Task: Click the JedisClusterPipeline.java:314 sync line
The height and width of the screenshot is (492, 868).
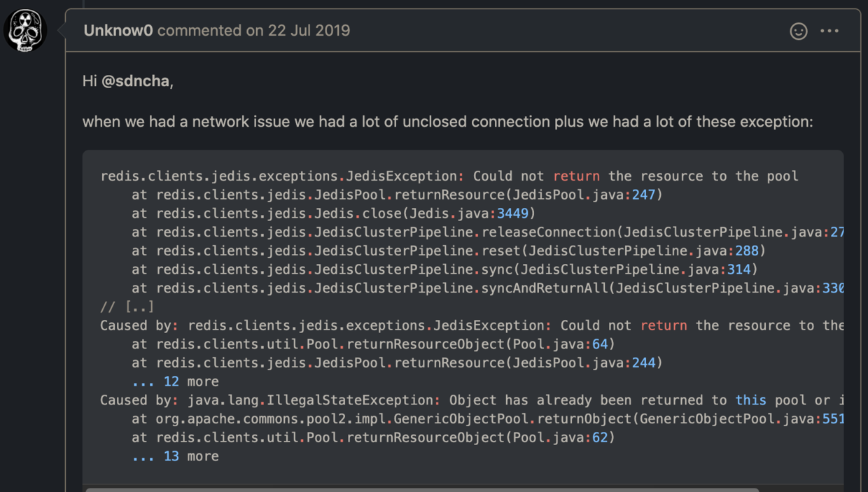Action: point(445,269)
